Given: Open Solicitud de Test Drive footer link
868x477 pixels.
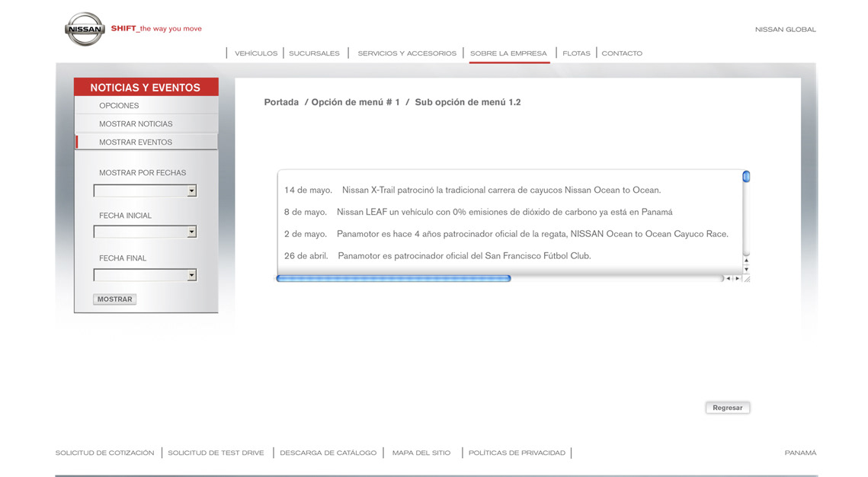Looking at the screenshot, I should point(216,453).
